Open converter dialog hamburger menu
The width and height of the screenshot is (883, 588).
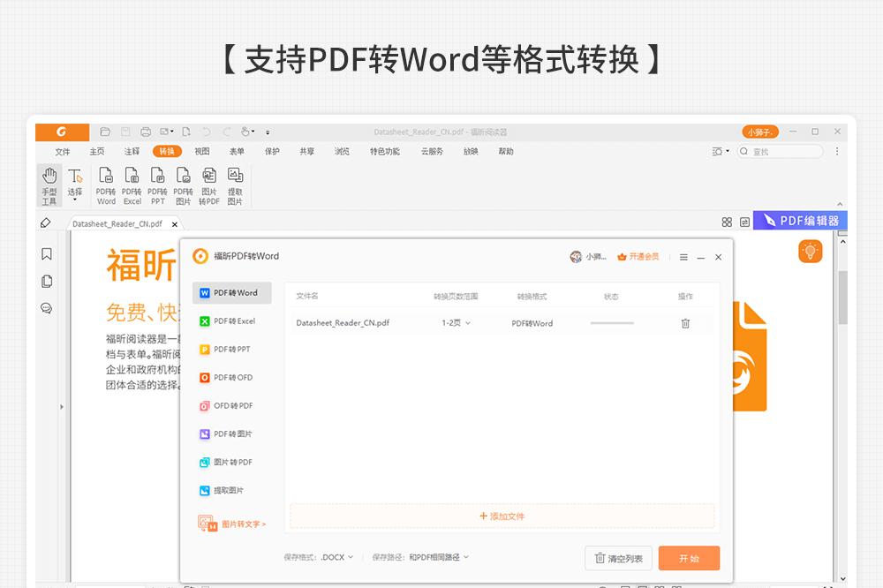(683, 258)
